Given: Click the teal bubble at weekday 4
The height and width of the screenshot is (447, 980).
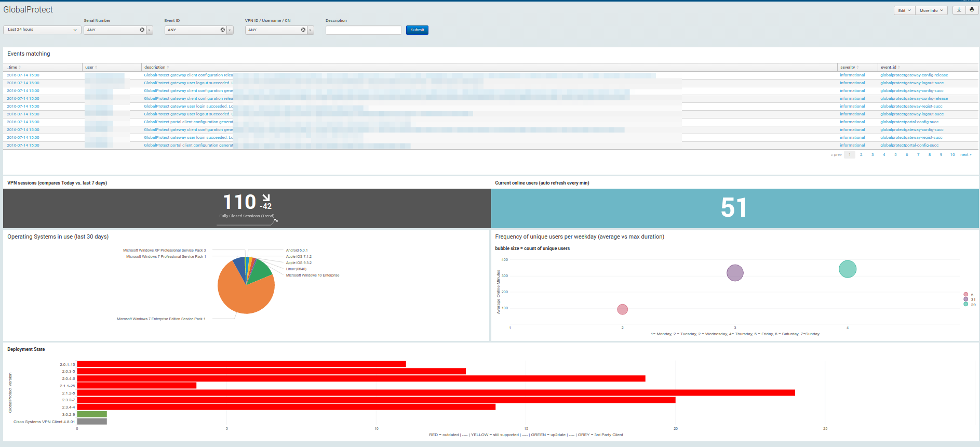Looking at the screenshot, I should point(848,269).
